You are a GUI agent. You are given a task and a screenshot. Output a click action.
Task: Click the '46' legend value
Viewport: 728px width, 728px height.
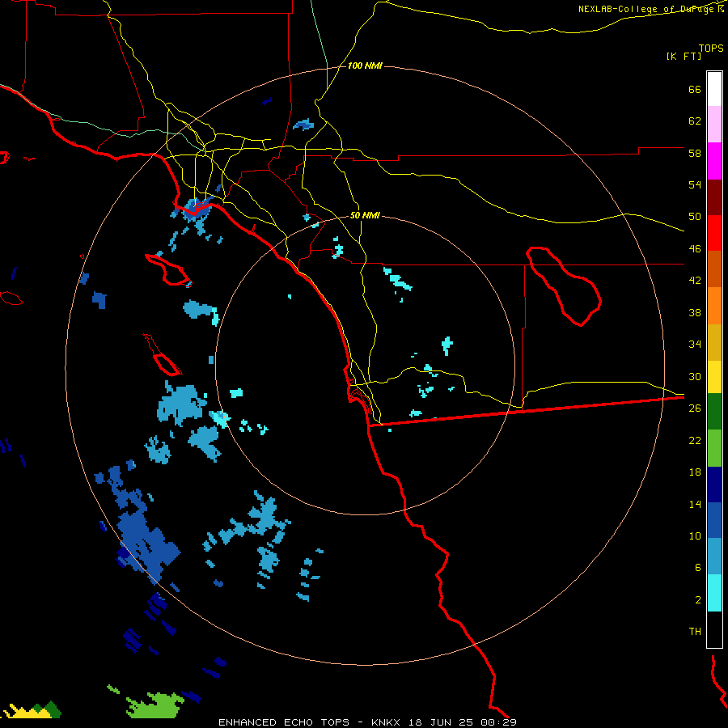point(695,248)
